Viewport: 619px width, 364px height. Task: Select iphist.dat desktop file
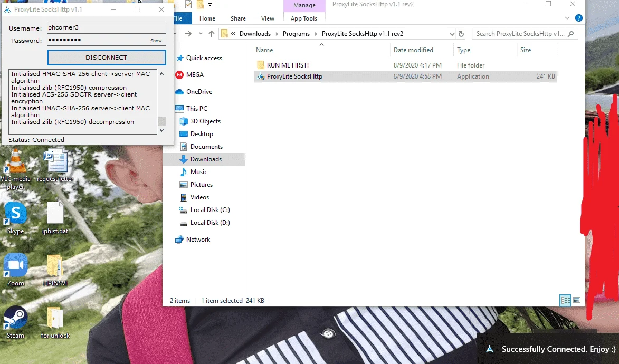click(55, 218)
